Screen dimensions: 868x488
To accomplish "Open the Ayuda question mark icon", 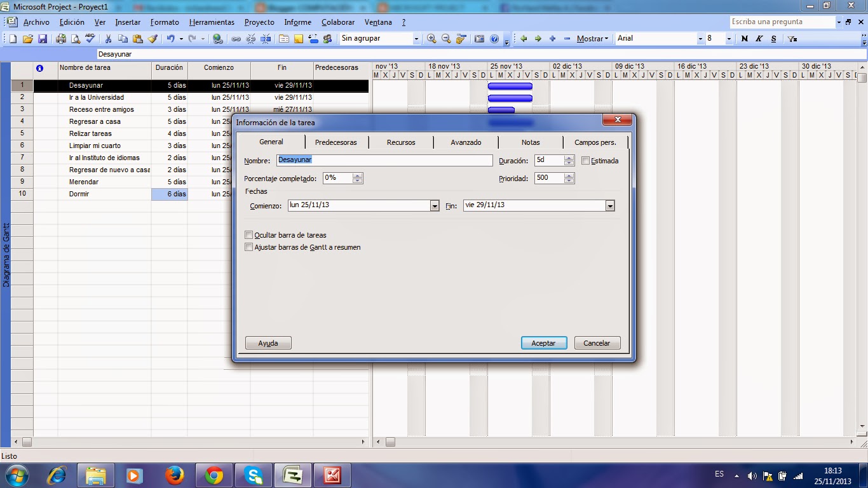I will point(494,39).
